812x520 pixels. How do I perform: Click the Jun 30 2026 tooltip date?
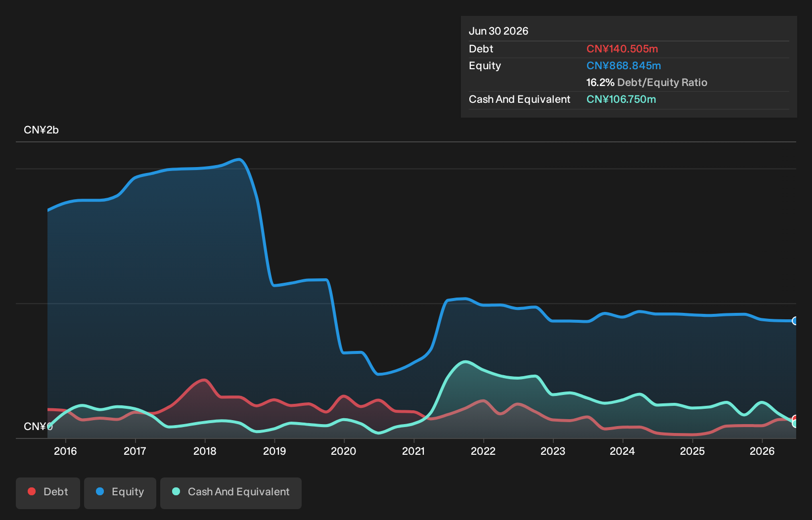498,31
